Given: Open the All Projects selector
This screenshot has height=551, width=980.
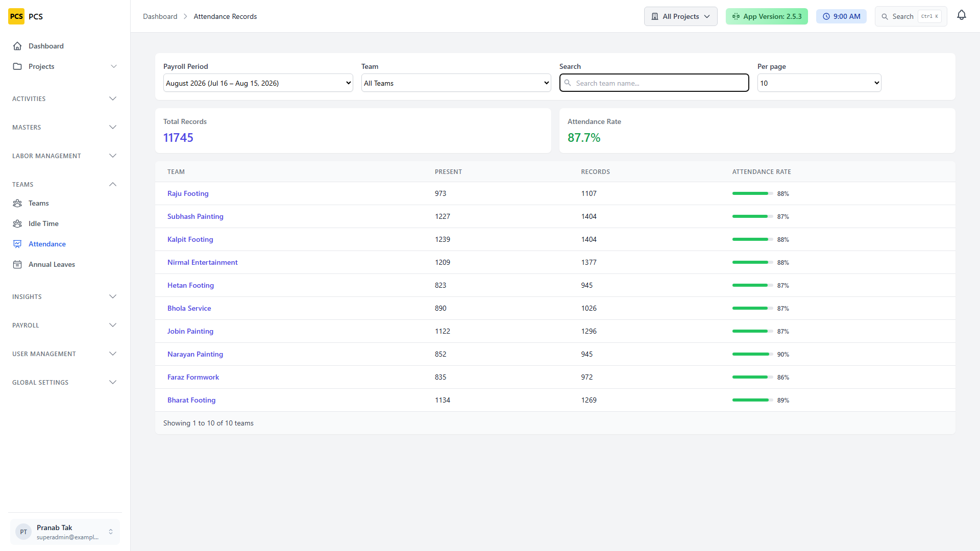Looking at the screenshot, I should (x=681, y=16).
